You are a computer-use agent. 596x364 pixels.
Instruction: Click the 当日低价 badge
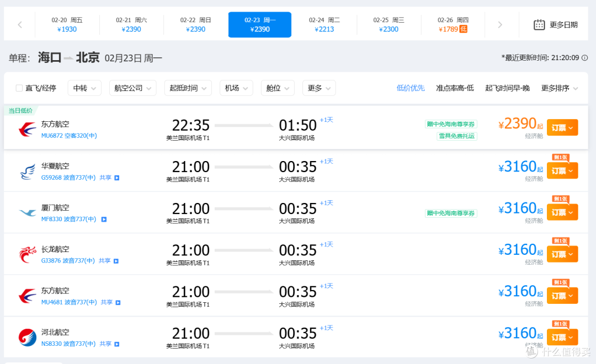(x=20, y=110)
